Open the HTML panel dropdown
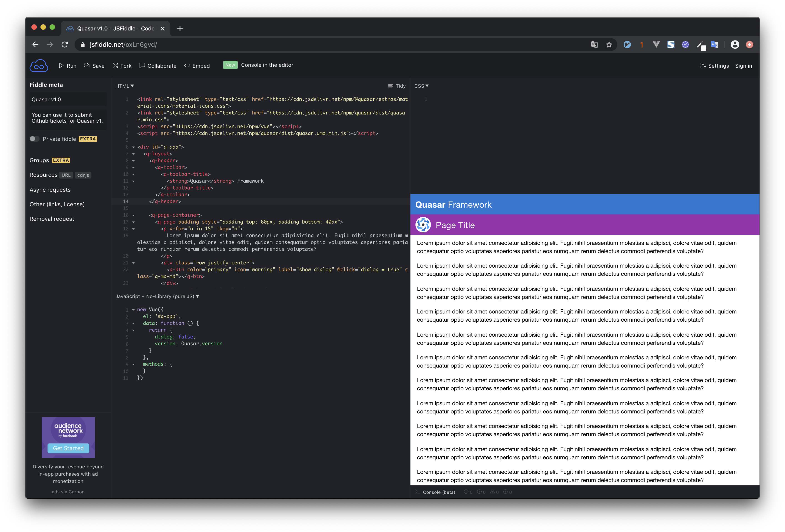This screenshot has height=532, width=785. [125, 86]
